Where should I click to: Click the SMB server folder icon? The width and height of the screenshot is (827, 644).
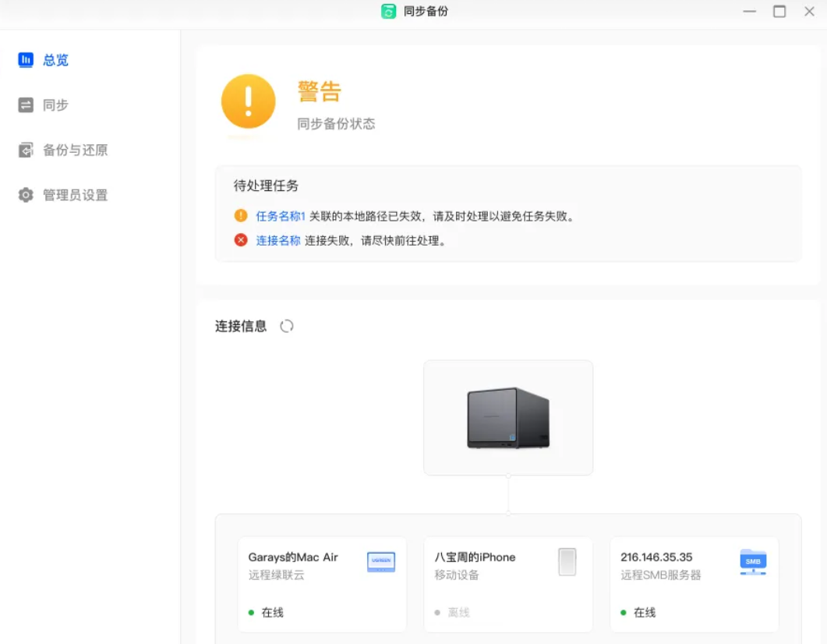click(753, 561)
